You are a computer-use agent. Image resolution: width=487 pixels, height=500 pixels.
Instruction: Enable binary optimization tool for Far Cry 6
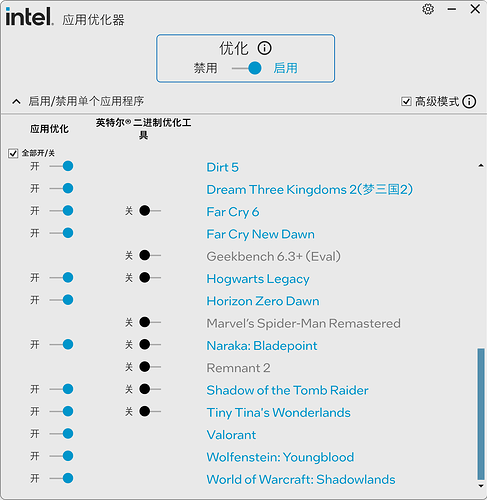point(150,211)
